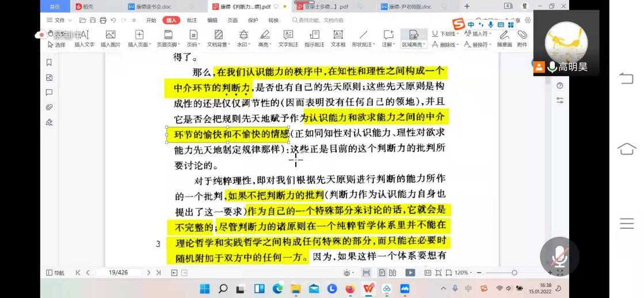Open the comments panel in the sidebar
This screenshot has height=298, width=644.
click(x=49, y=92)
